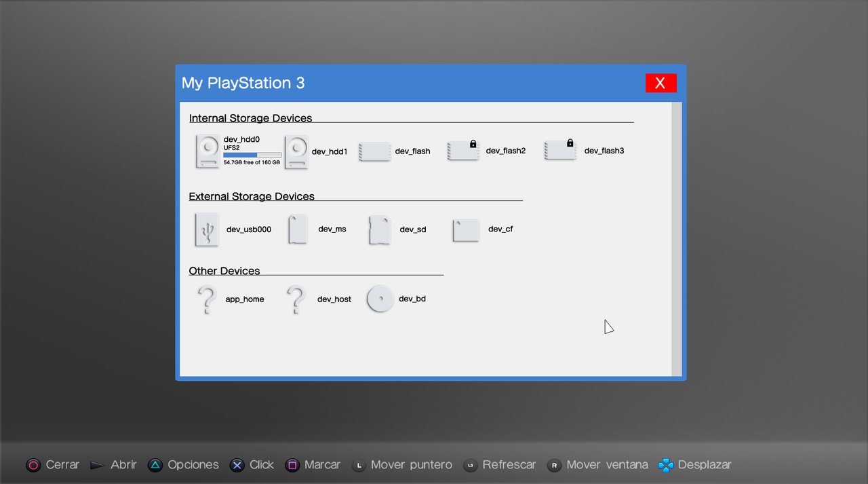
Task: Click the Mover puntero hint label
Action: click(412, 465)
